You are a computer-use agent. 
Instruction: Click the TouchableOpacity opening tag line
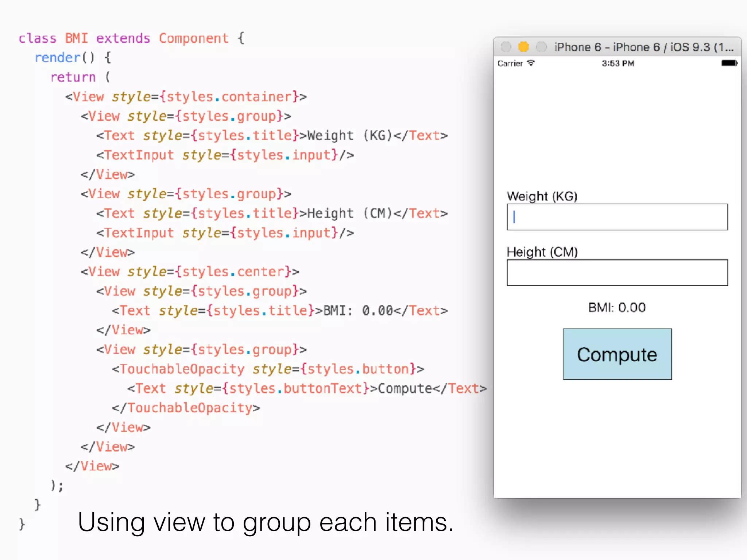point(268,369)
